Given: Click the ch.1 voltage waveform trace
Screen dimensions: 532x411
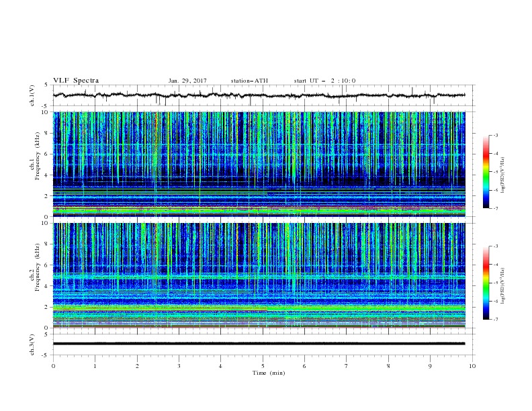Looking at the screenshot, I should [259, 95].
